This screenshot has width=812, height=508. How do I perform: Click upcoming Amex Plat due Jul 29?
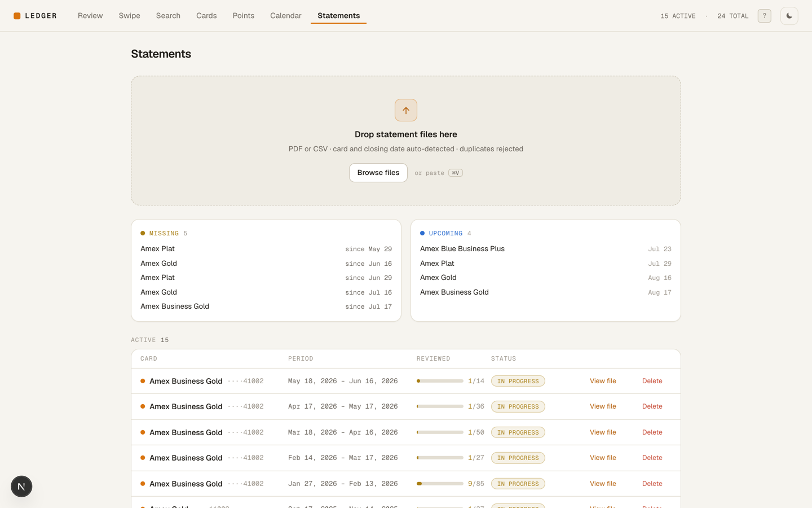pyautogui.click(x=546, y=264)
